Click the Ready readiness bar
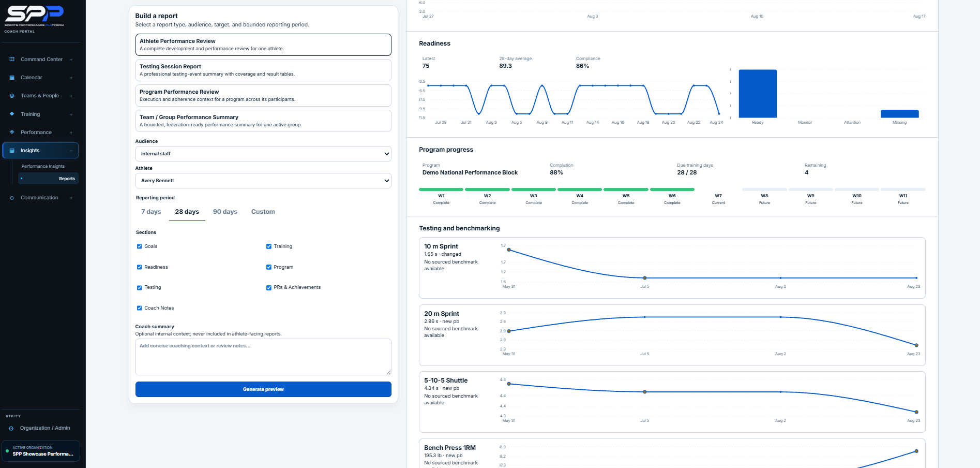 click(x=758, y=94)
